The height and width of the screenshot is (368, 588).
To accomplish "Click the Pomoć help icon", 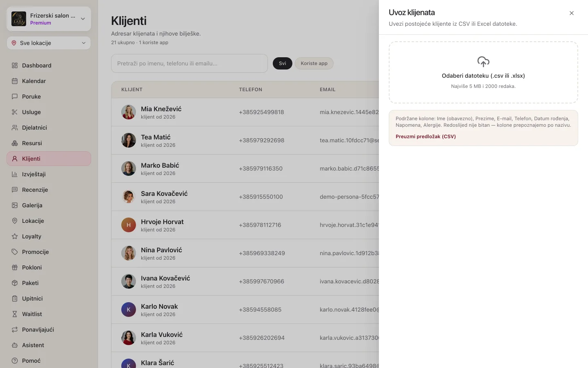I will (x=15, y=361).
